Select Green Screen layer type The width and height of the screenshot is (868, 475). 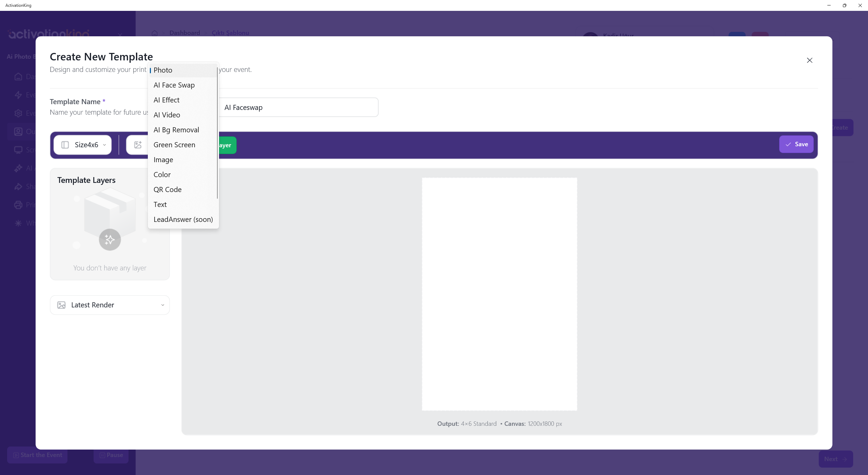174,145
